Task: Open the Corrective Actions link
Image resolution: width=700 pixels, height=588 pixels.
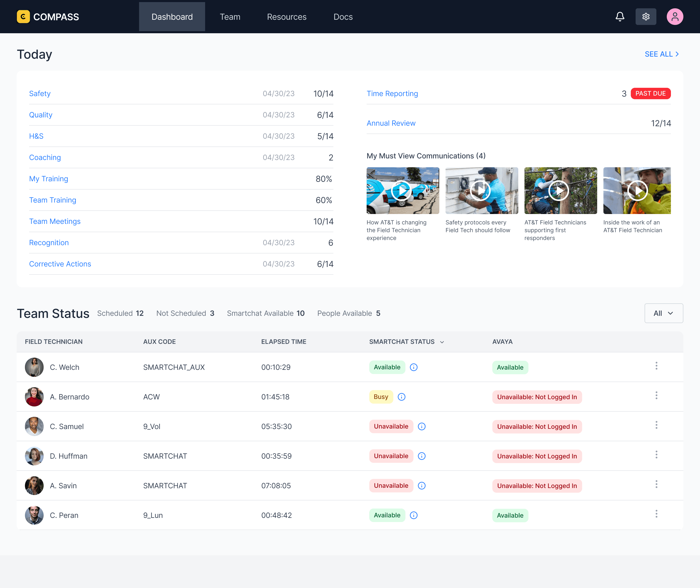Action: pyautogui.click(x=60, y=264)
